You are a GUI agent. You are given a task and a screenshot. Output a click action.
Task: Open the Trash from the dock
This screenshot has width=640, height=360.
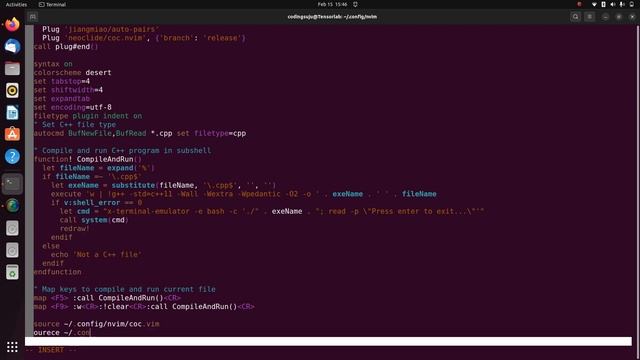pos(12,272)
